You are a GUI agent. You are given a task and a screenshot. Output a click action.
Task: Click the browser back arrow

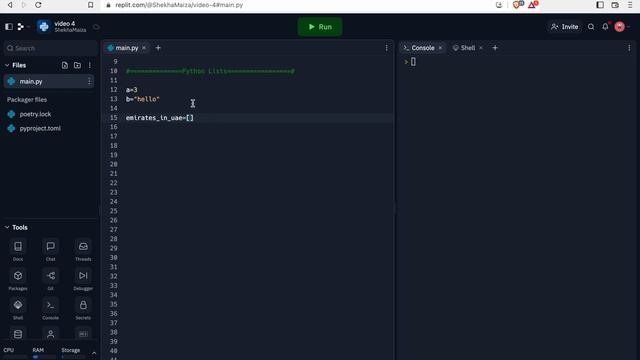click(x=10, y=5)
